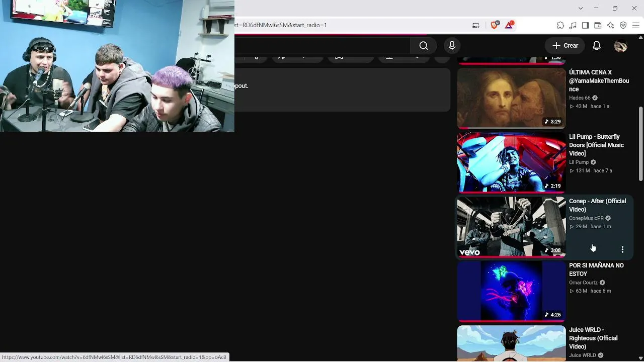
Task: Open Brave VPN shield icon
Action: [x=623, y=25]
